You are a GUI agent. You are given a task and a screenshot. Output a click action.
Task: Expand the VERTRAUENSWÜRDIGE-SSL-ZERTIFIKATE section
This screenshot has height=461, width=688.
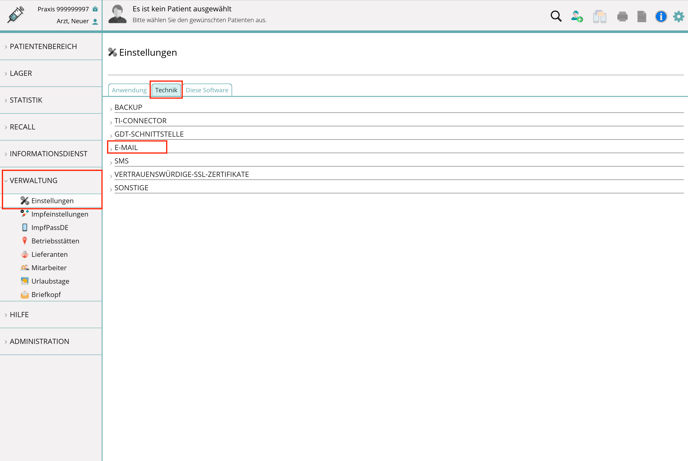pos(181,174)
